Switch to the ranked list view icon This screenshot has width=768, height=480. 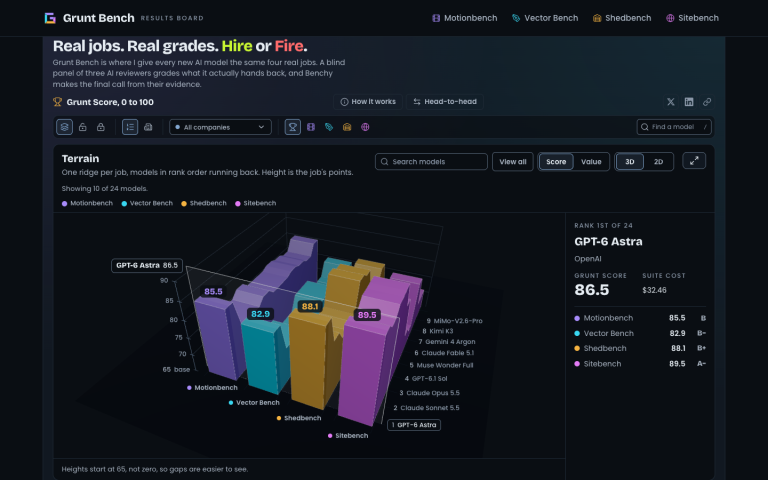[x=130, y=127]
